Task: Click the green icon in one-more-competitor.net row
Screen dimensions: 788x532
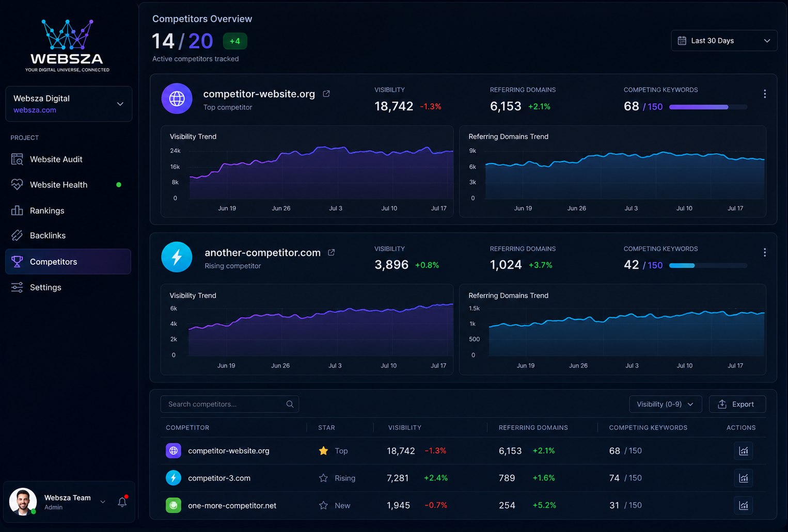Action: (x=174, y=505)
